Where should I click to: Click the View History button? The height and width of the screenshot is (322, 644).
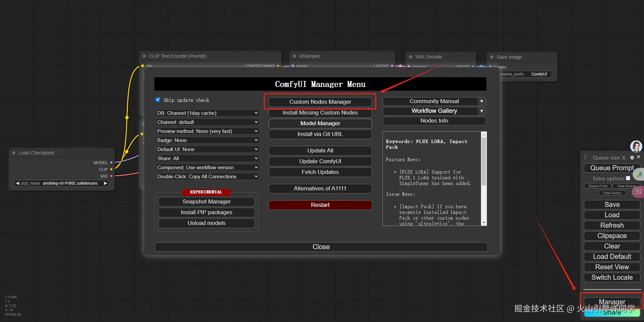(x=612, y=193)
